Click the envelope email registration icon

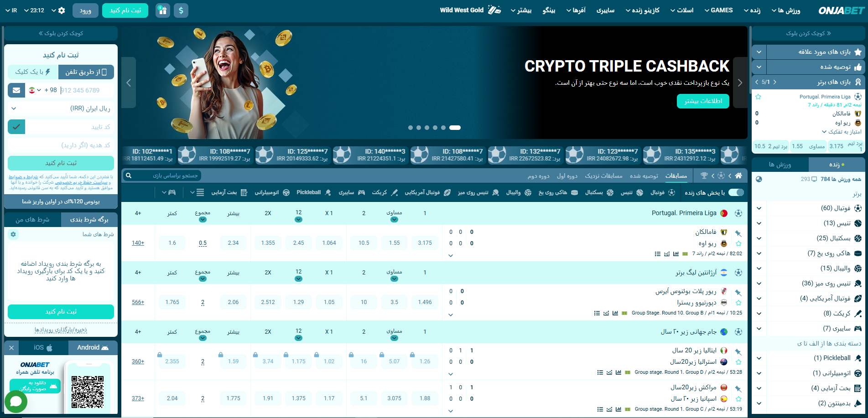pos(16,90)
